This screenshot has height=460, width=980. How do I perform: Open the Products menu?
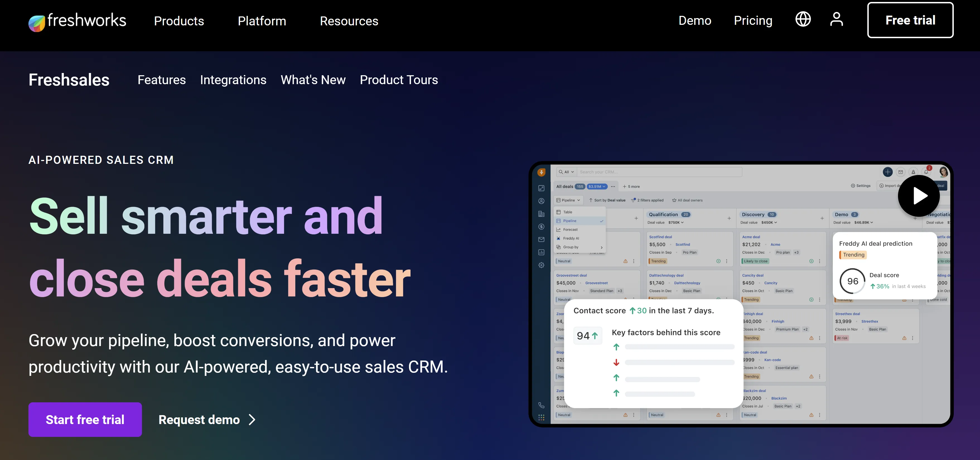(179, 21)
